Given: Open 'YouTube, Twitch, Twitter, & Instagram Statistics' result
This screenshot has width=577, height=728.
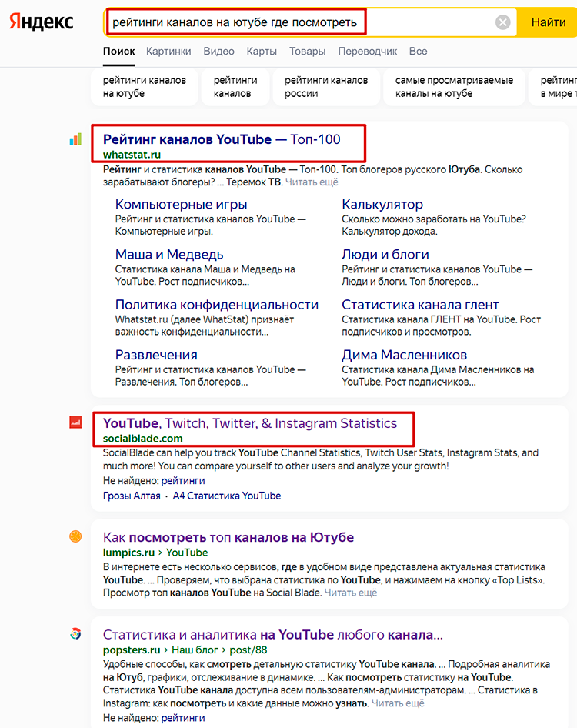Looking at the screenshot, I should [x=250, y=423].
